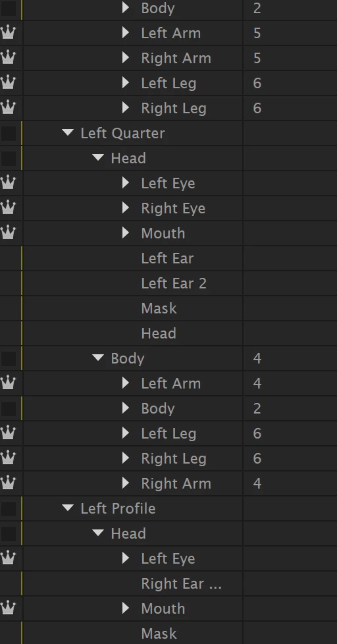Click tag value 4 of Left Quarter's Right Arm
The image size is (337, 644).
point(257,483)
